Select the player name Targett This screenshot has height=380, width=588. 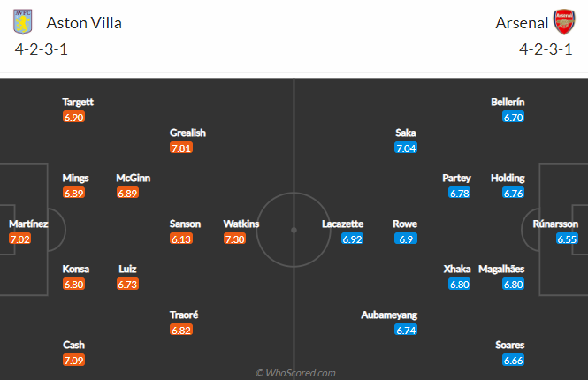[x=78, y=102]
